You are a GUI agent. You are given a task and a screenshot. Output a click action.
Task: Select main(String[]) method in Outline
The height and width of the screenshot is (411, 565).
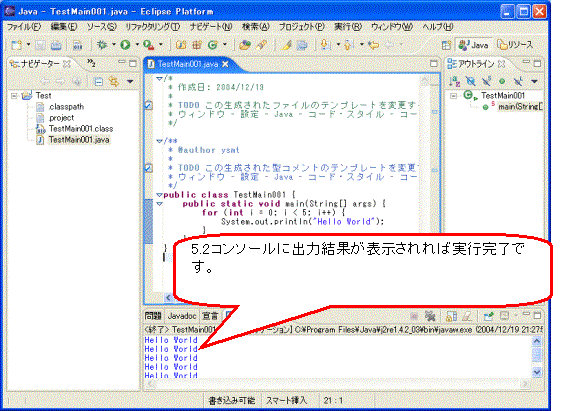tap(513, 107)
